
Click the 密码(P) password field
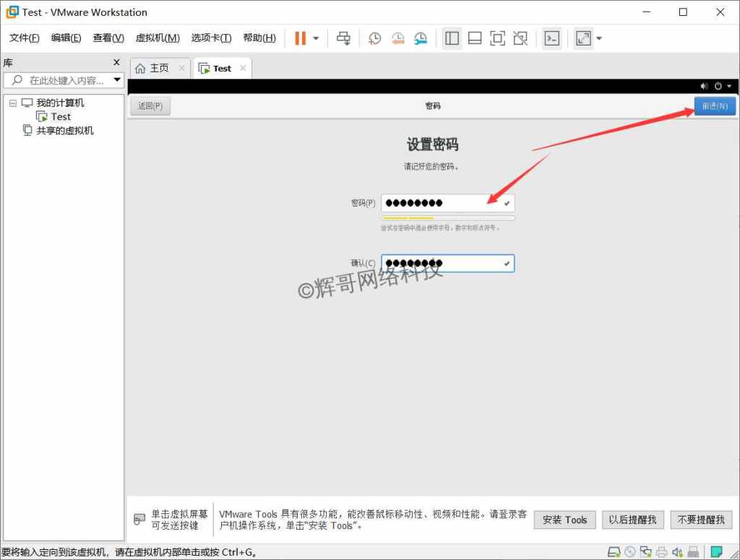point(447,203)
